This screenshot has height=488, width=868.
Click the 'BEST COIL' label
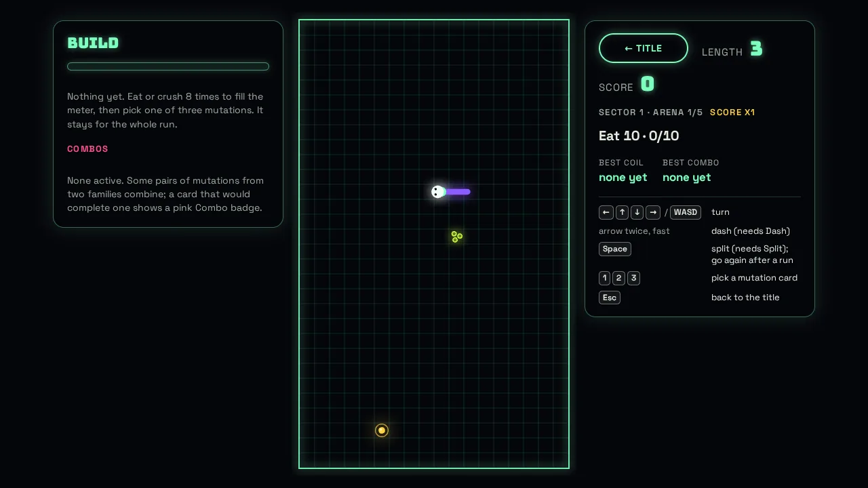621,163
